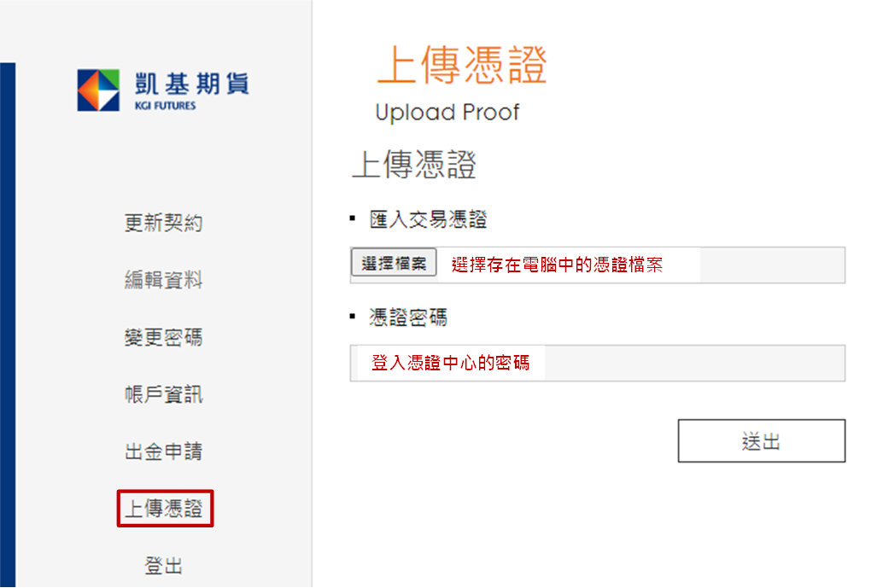Click the 匯入交易憑證 field label
This screenshot has height=588, width=877.
pos(428,219)
